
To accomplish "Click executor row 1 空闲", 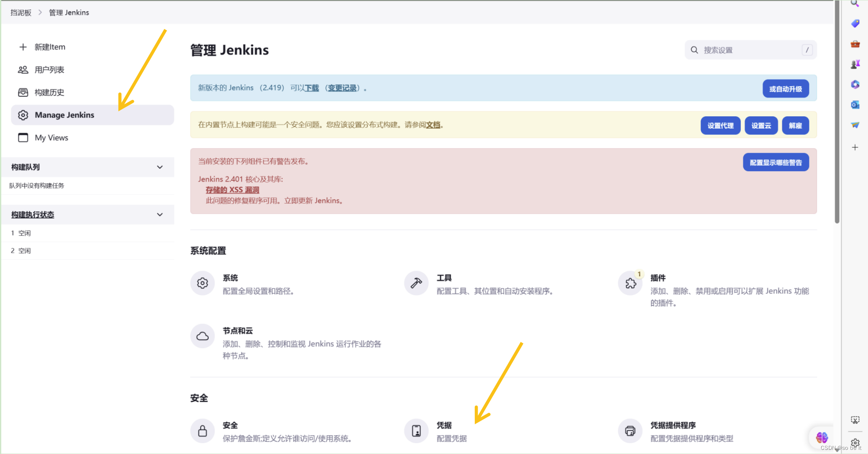I will coord(88,233).
